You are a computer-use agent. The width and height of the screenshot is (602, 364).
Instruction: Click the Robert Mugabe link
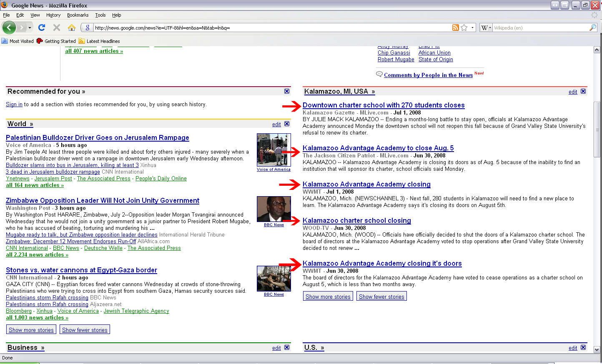[396, 60]
